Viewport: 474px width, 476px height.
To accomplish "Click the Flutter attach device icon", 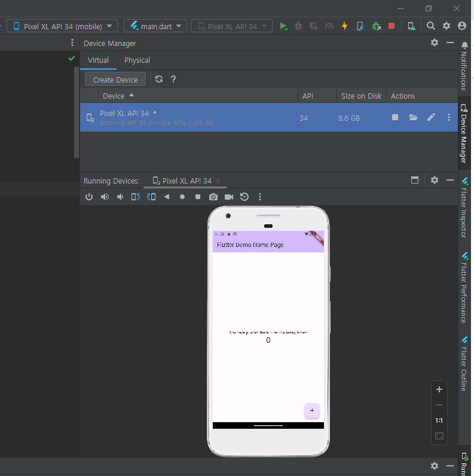I will coord(360,26).
